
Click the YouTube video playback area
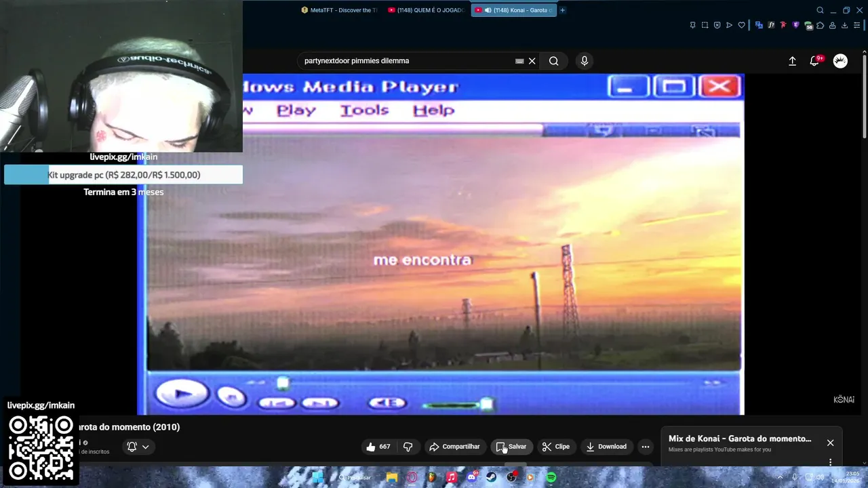coord(441,244)
